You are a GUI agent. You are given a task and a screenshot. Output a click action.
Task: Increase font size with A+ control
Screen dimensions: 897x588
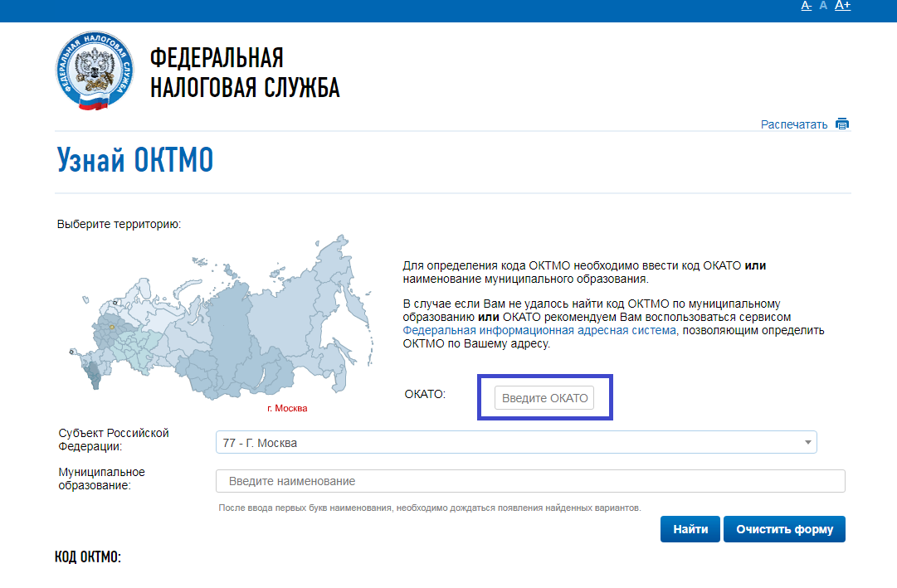pyautogui.click(x=842, y=6)
